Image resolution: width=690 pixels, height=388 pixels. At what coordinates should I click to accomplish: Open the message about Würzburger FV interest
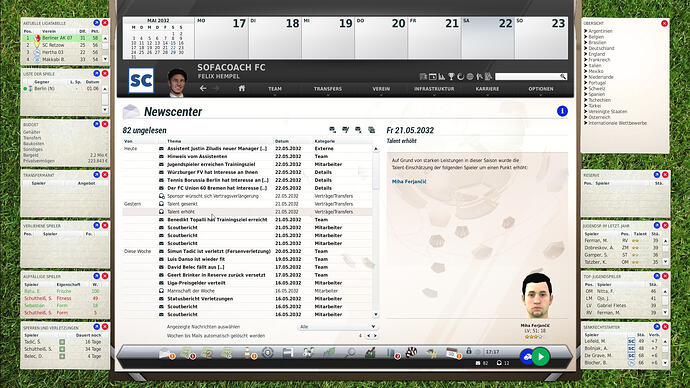tap(213, 172)
